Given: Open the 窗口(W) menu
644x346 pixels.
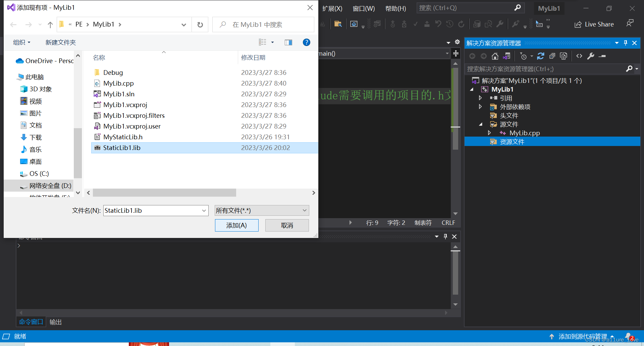Looking at the screenshot, I should pos(364,8).
